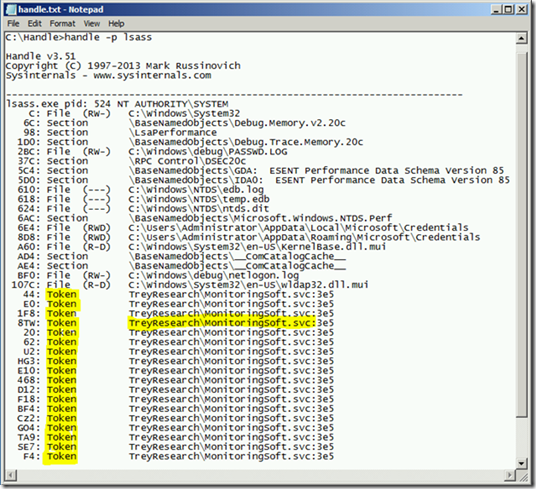Click the Token entry on row F18

[x=62, y=399]
